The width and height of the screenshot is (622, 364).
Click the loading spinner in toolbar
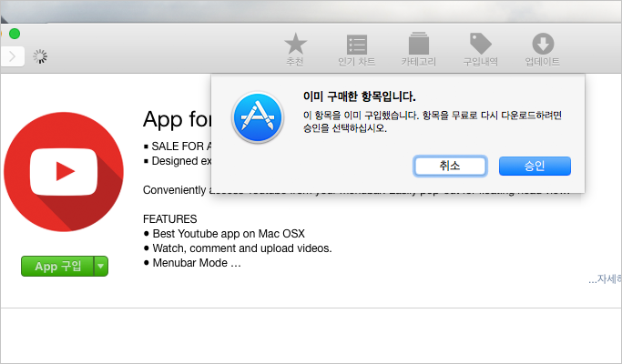(x=40, y=56)
